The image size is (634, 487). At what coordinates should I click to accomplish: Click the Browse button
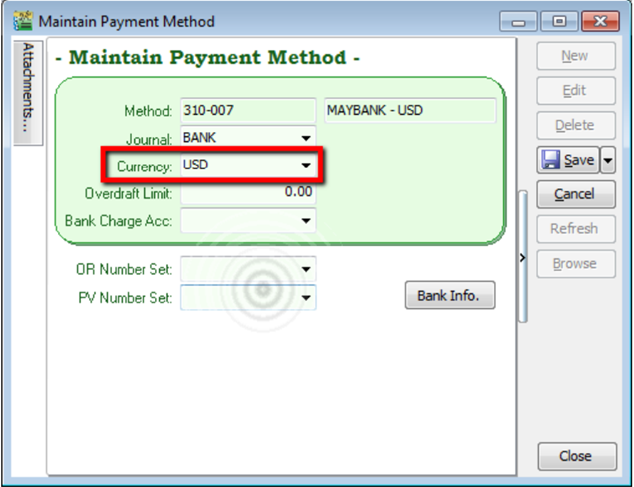pos(574,263)
